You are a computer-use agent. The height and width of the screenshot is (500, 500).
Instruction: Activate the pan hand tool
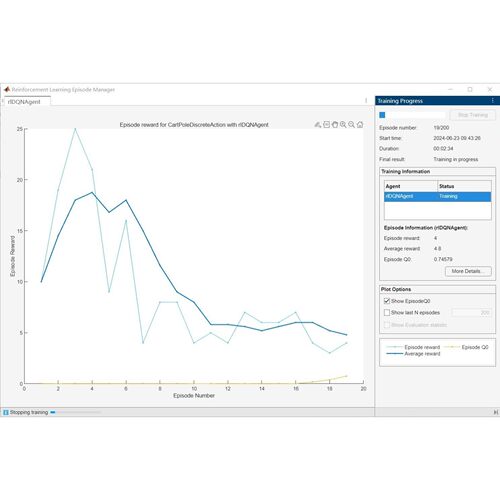tap(335, 125)
